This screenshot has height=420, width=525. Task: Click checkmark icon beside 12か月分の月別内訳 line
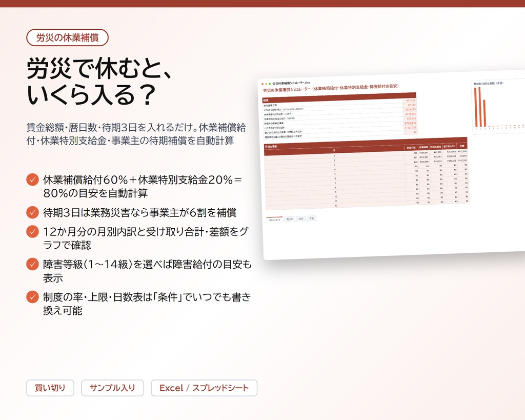click(32, 231)
